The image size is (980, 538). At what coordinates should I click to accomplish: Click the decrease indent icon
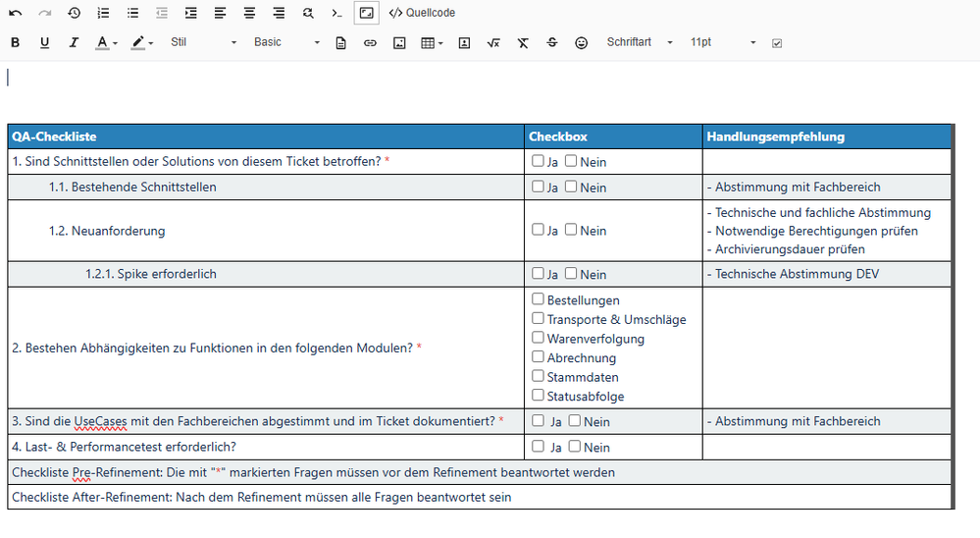point(162,13)
